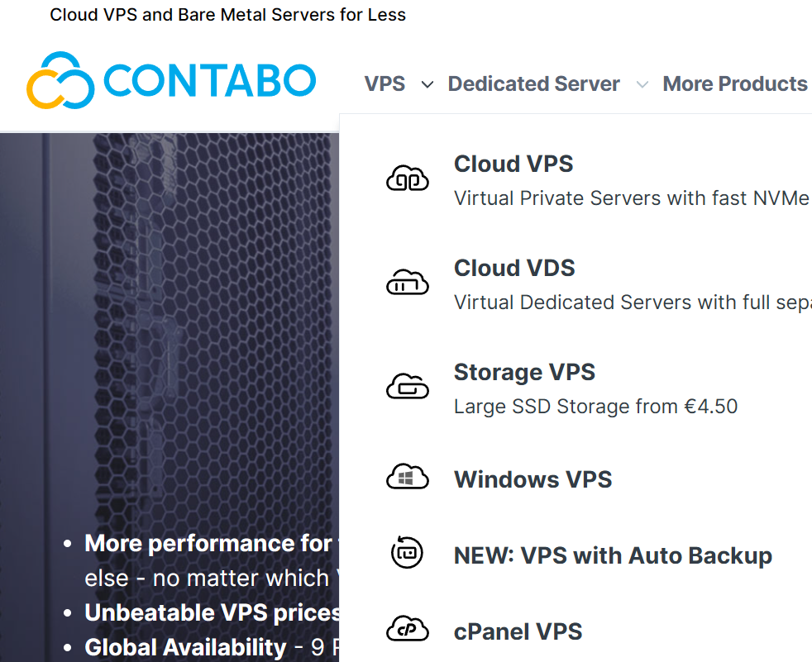Choose cPanel VPS option

pos(518,631)
